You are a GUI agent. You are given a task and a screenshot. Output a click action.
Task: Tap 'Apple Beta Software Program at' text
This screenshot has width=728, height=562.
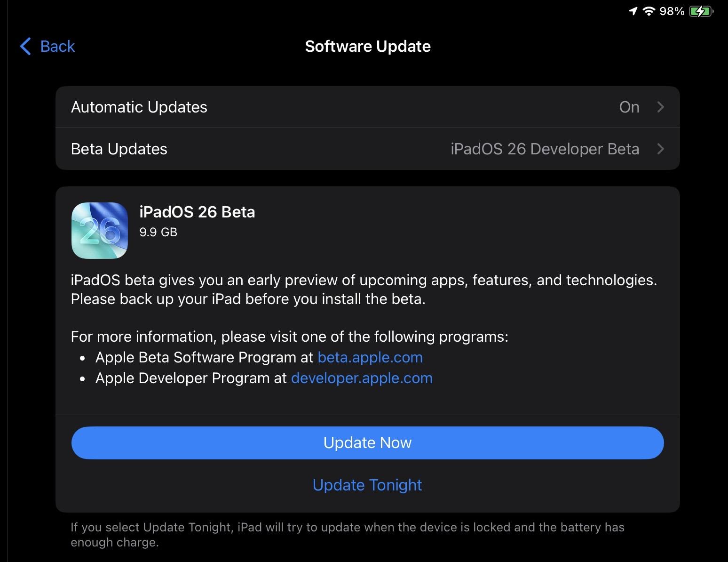tap(205, 357)
